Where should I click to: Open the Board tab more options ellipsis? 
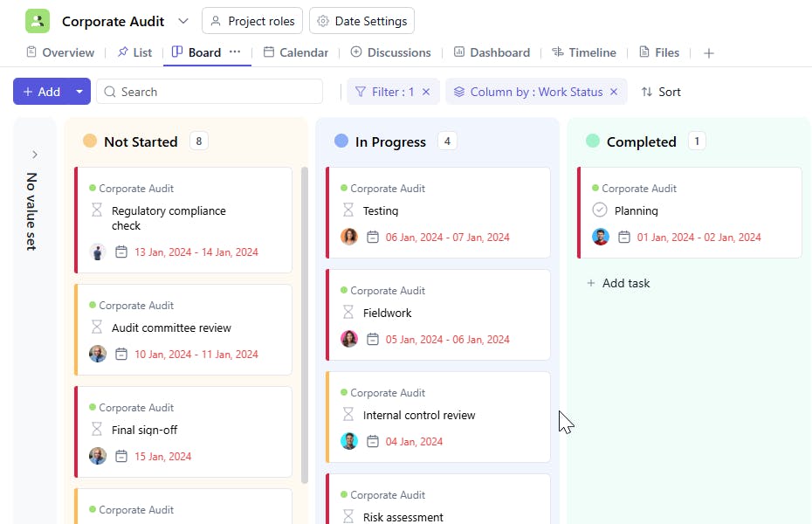tap(235, 52)
